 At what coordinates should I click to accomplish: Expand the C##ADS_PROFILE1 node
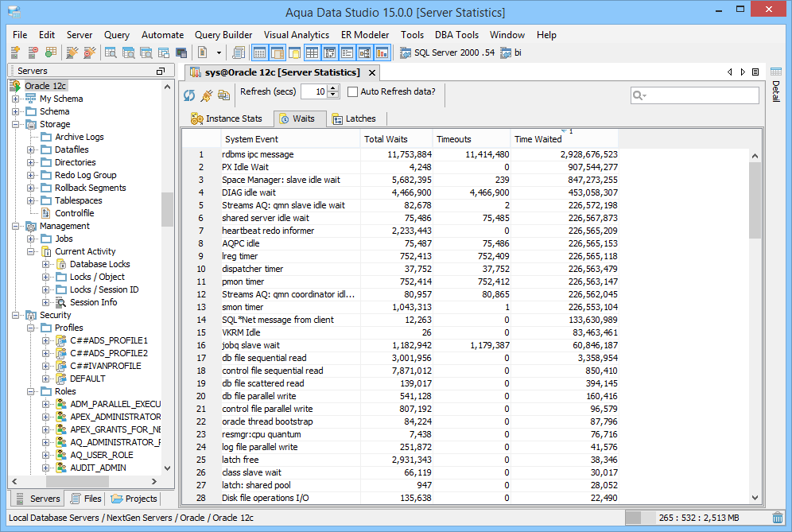click(x=45, y=340)
